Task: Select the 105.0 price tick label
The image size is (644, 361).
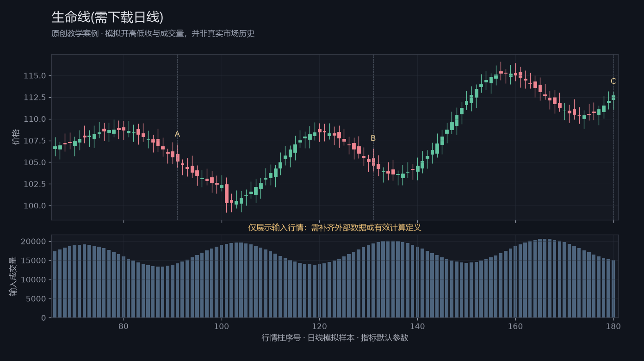Action: pyautogui.click(x=35, y=162)
